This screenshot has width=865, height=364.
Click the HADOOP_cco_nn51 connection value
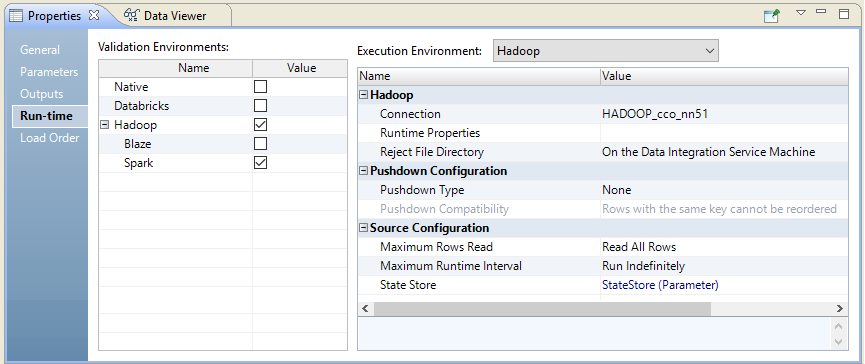655,114
